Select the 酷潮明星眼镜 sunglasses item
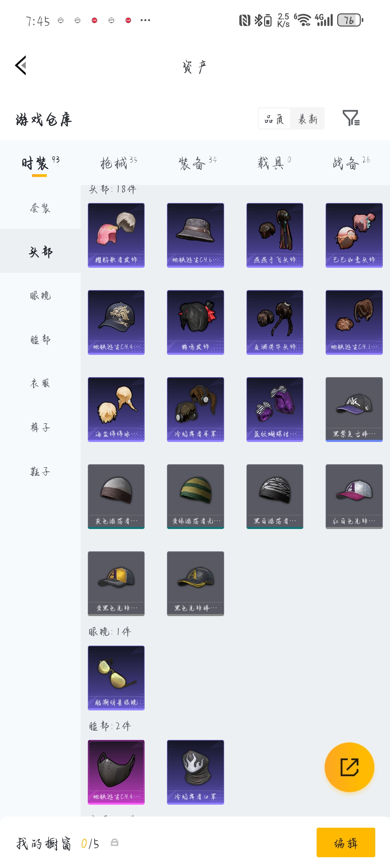The image size is (390, 868). (x=116, y=678)
